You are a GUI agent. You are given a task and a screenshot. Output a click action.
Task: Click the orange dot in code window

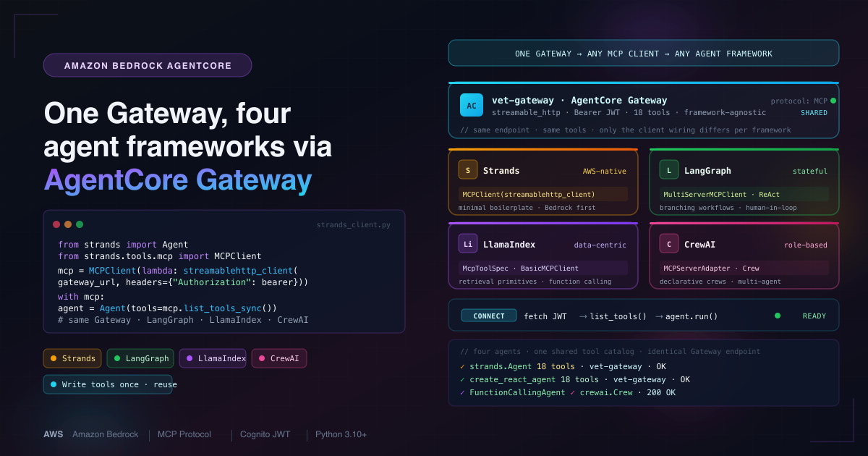68,224
